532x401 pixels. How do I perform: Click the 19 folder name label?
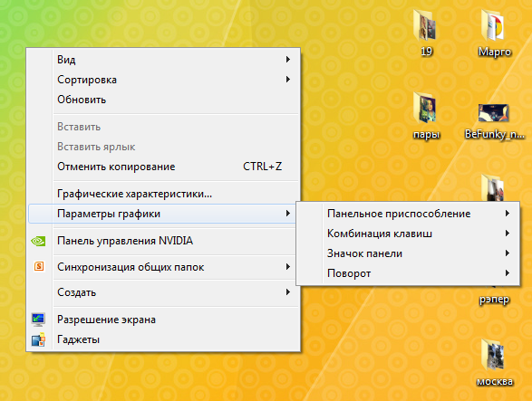(x=427, y=52)
